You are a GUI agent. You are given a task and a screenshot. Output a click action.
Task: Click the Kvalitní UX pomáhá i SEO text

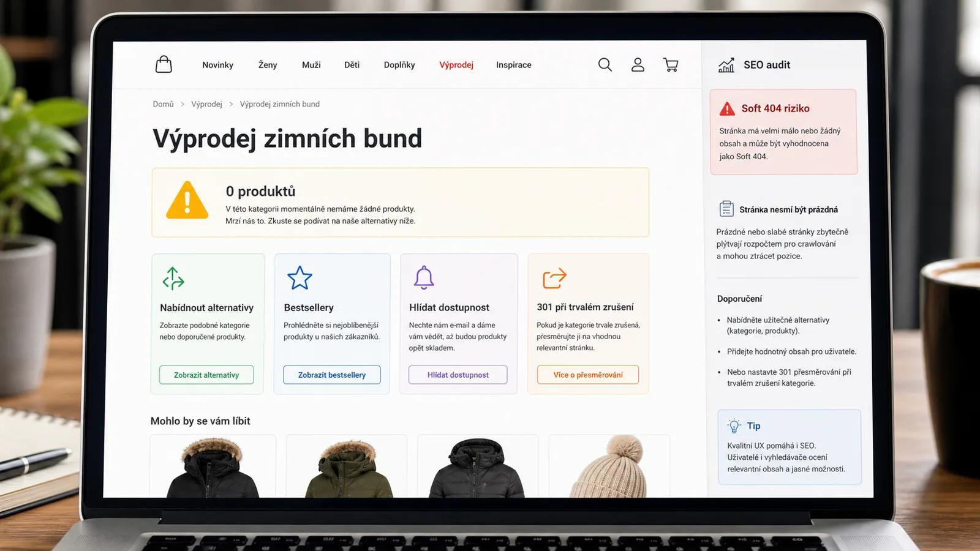coord(771,446)
